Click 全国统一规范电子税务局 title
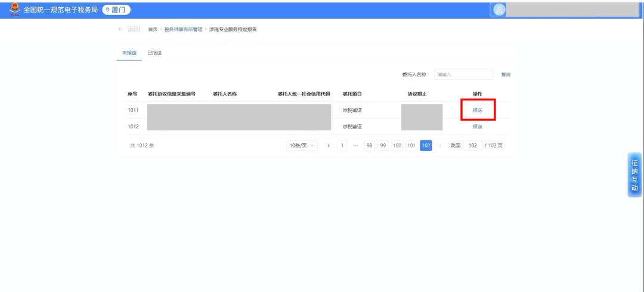Viewport: 644px width, 292px height. point(60,10)
